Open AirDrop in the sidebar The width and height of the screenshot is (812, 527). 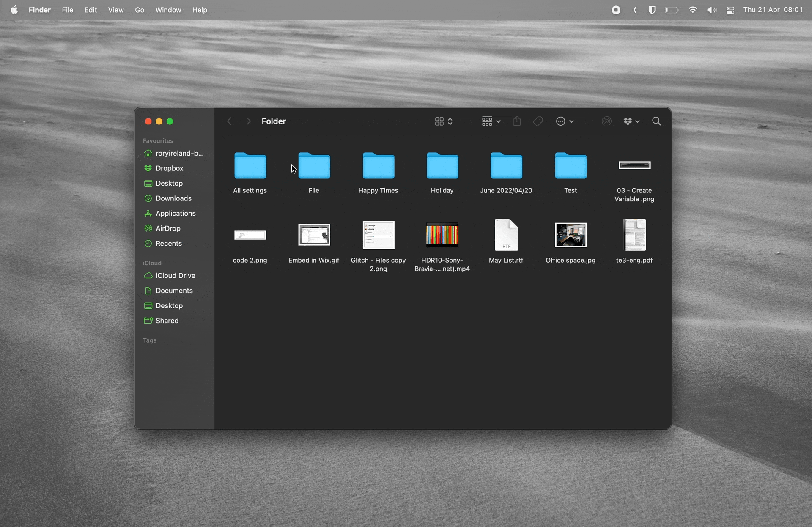[x=168, y=228]
